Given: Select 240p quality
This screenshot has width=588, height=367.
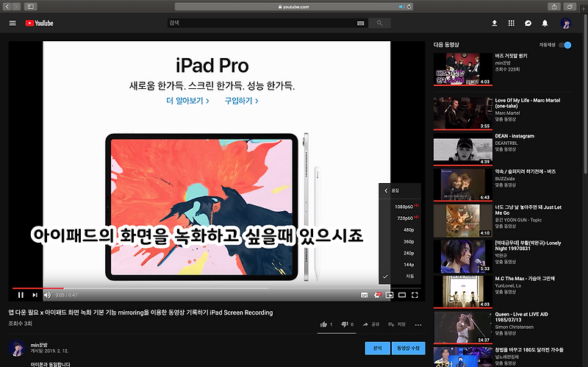Looking at the screenshot, I should click(400, 253).
